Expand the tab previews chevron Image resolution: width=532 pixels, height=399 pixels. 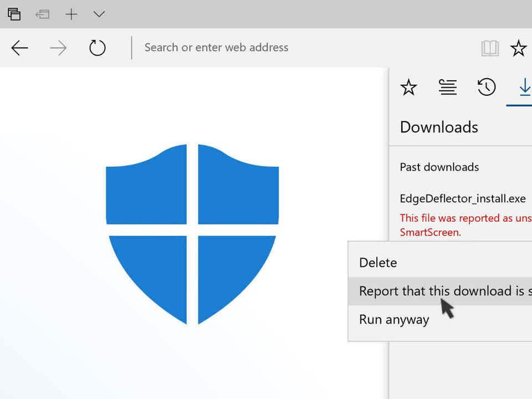pyautogui.click(x=99, y=14)
